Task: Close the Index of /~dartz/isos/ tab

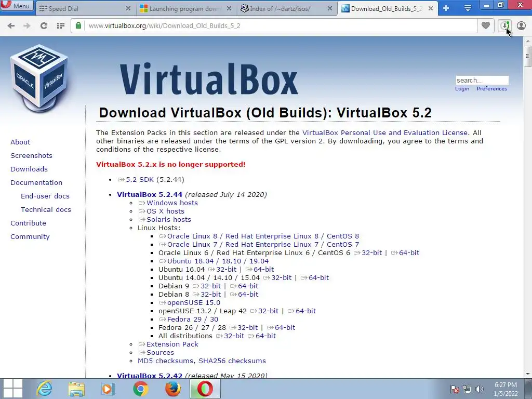Action: click(330, 8)
